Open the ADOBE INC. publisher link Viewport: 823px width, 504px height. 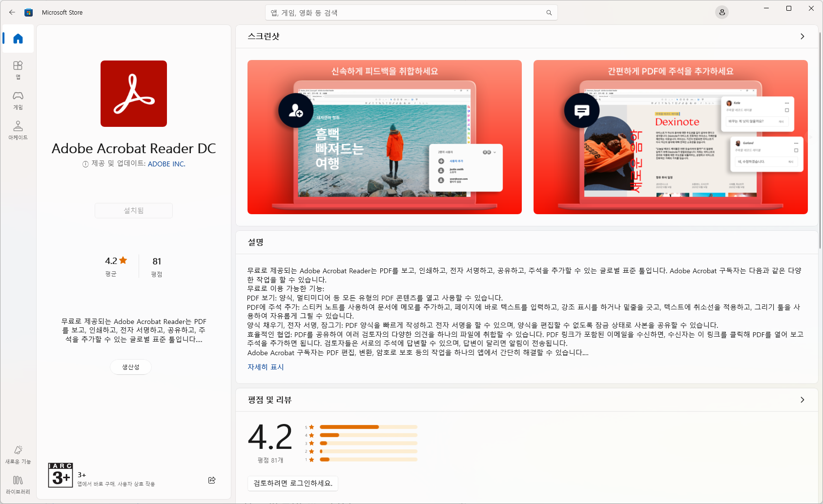166,164
